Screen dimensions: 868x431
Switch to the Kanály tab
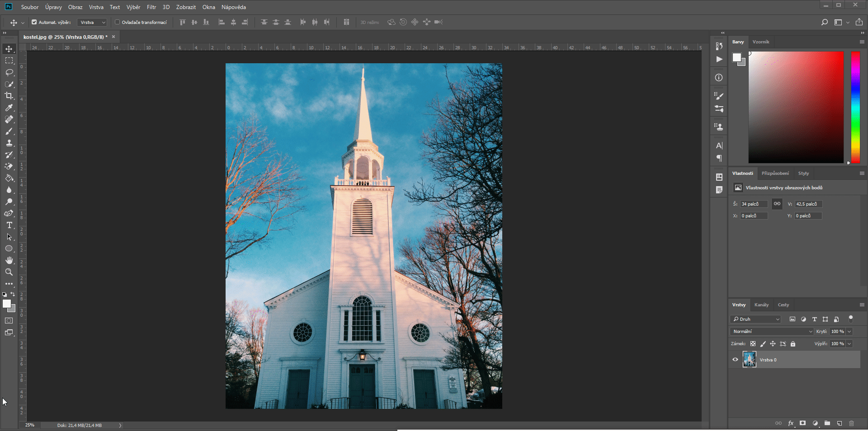[762, 305]
